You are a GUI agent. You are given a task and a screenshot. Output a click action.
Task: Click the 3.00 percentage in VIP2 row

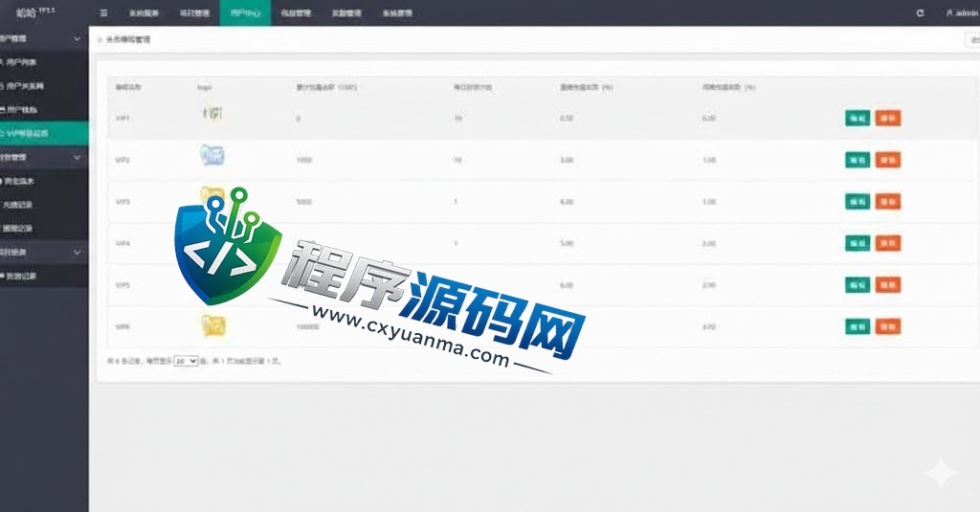click(x=567, y=160)
